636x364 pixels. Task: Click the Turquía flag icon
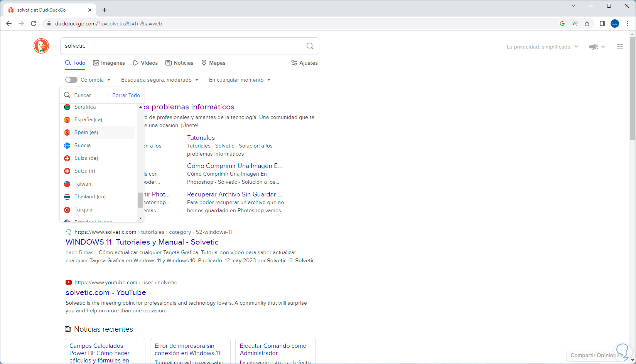[x=67, y=210]
